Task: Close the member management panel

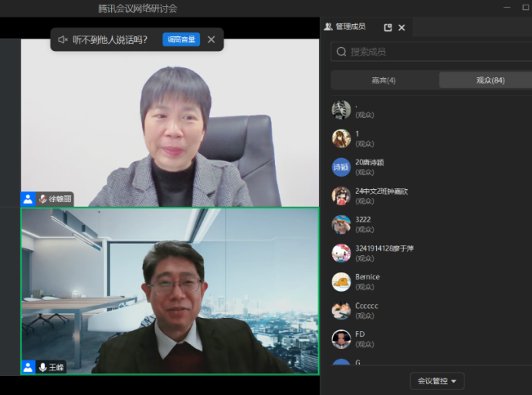Action: pos(402,27)
